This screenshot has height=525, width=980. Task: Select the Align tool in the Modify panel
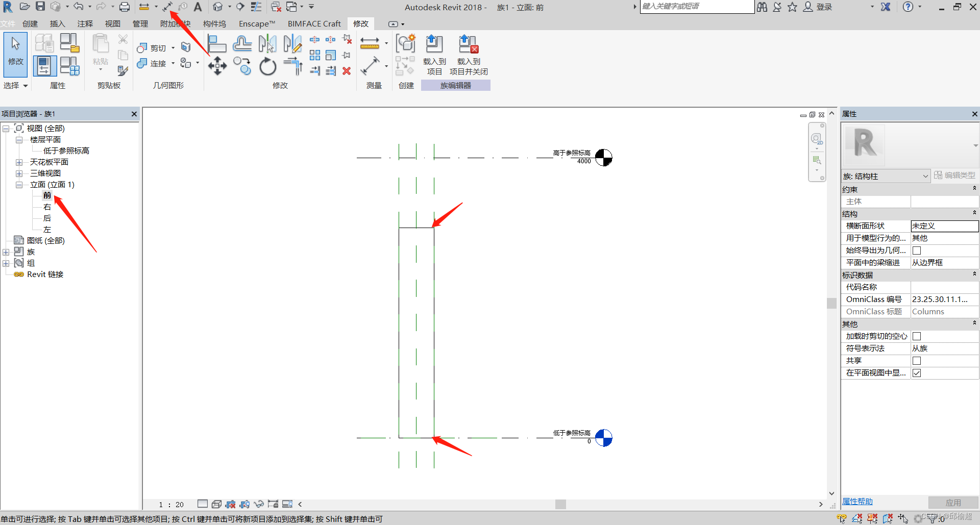click(x=217, y=43)
